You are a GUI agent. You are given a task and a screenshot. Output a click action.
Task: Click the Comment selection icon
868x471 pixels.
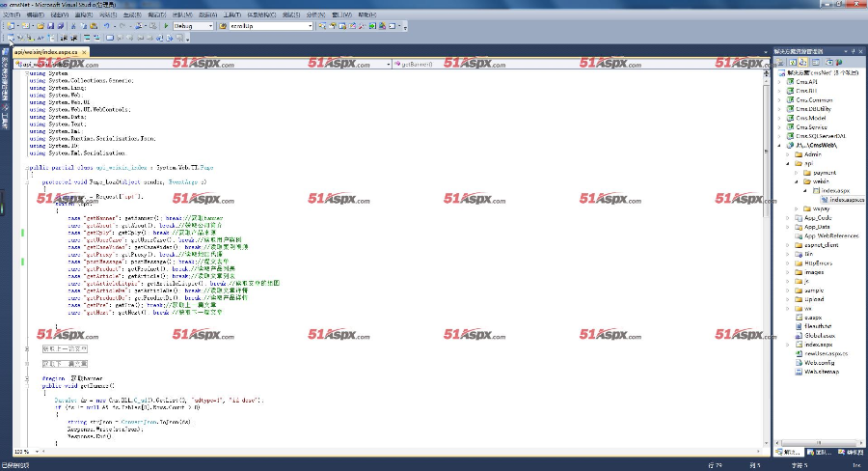87,38
